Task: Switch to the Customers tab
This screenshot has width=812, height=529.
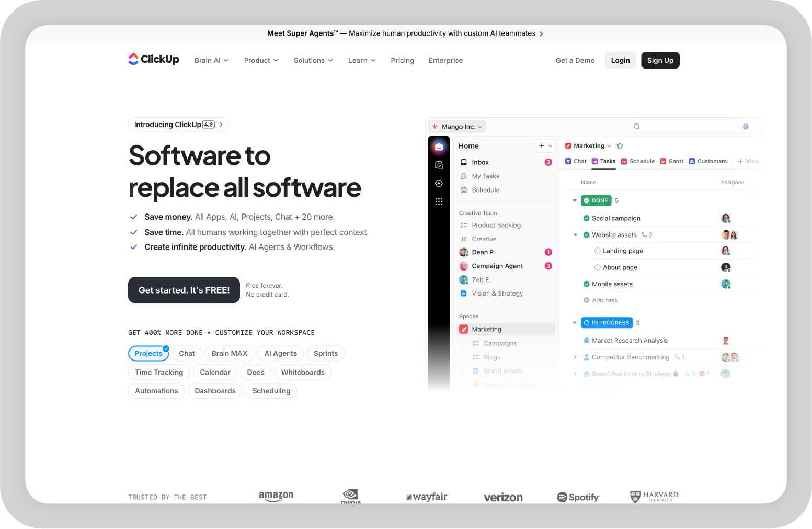Action: (x=707, y=161)
